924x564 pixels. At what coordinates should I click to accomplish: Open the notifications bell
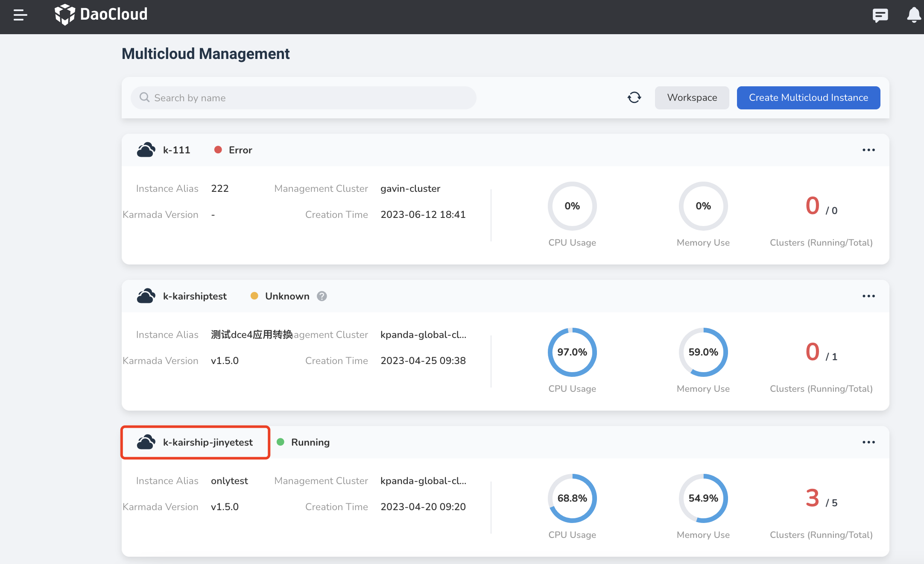click(913, 15)
